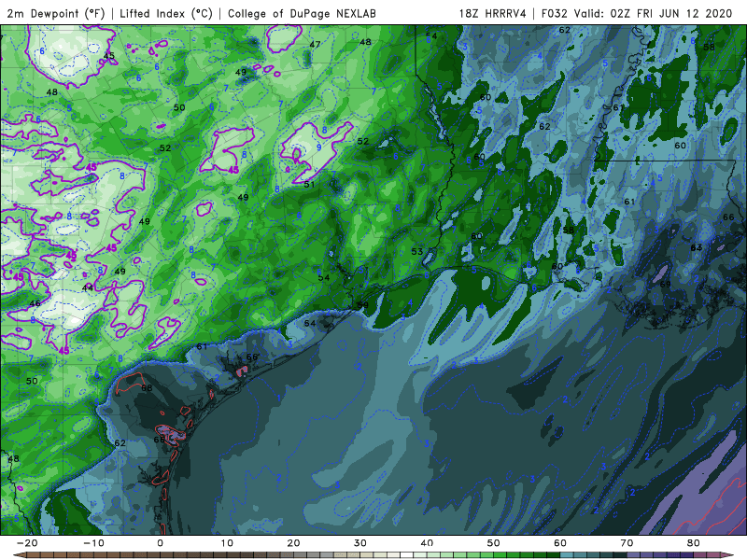Click the 46 dewpoint value on map
Viewport: 747px width, 560px height.
point(35,303)
